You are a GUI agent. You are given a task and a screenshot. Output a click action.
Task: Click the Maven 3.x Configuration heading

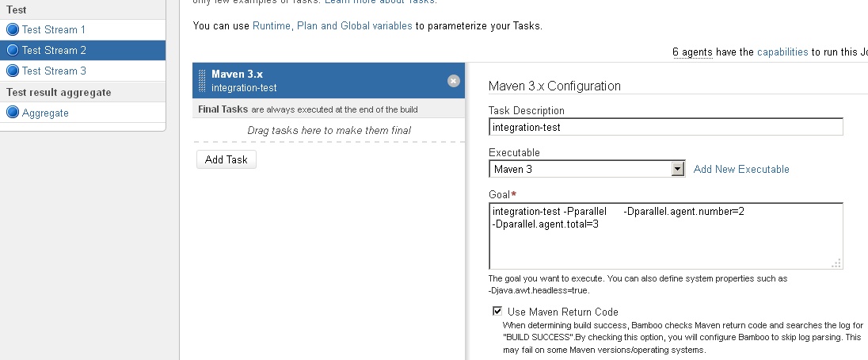tap(554, 86)
